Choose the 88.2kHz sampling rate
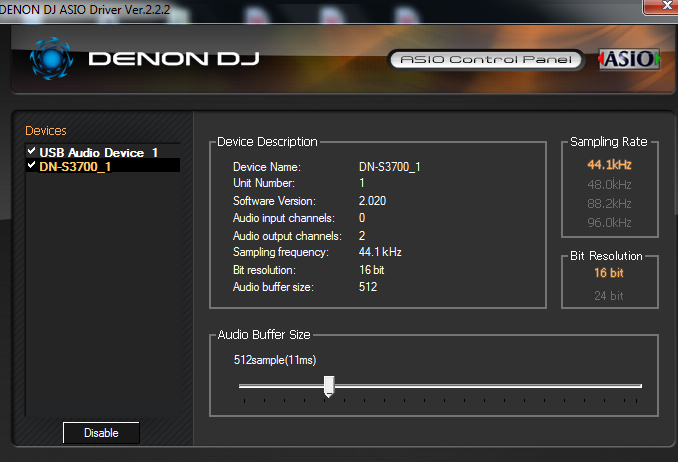The image size is (678, 462). coord(609,204)
